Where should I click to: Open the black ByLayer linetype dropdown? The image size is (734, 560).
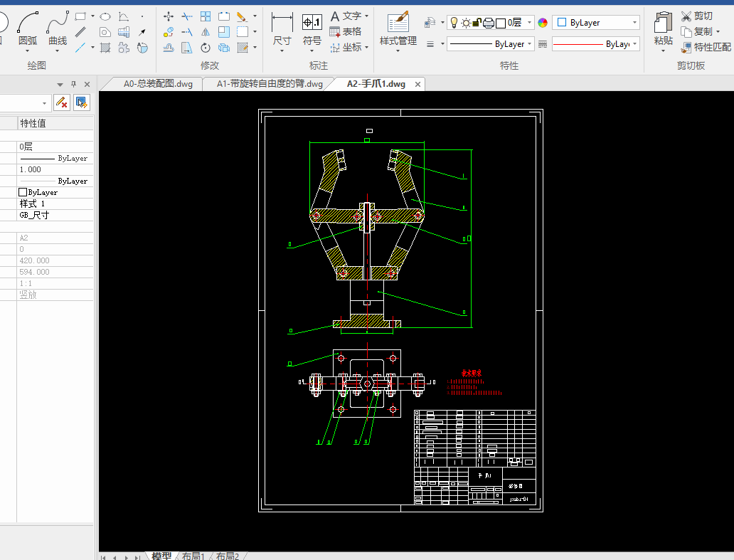(x=529, y=44)
